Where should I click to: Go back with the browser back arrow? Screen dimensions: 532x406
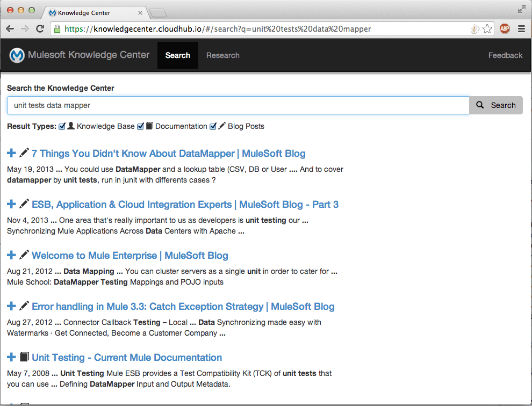click(11, 29)
